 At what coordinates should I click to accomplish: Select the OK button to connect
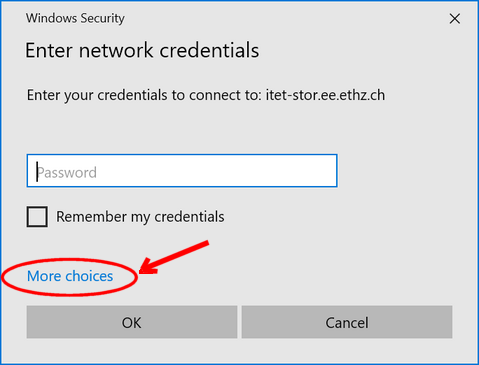[132, 322]
